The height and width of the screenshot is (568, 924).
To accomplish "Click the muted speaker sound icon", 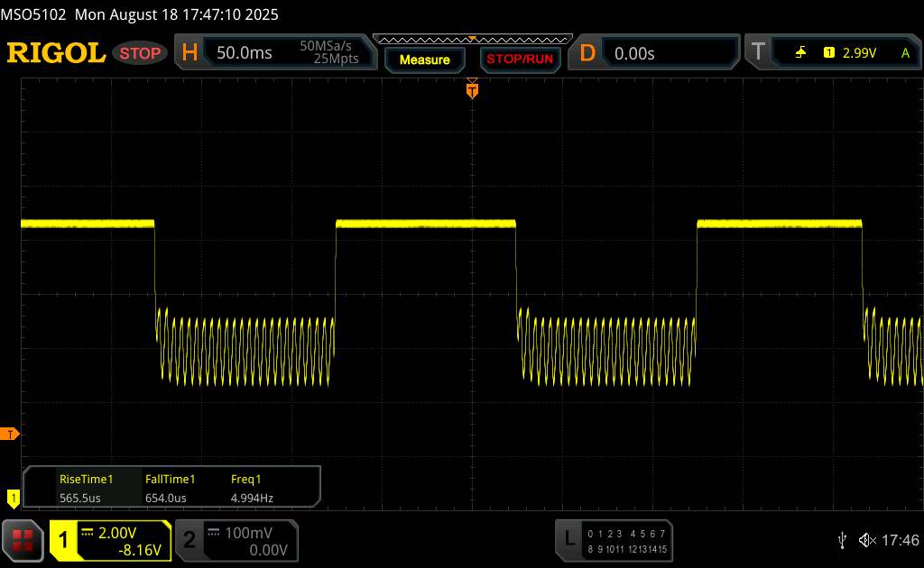I will (x=866, y=539).
